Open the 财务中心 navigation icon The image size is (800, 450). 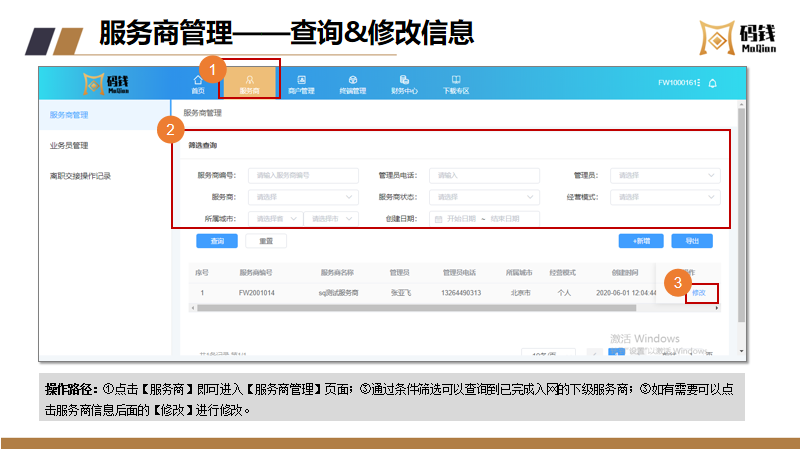pos(404,84)
